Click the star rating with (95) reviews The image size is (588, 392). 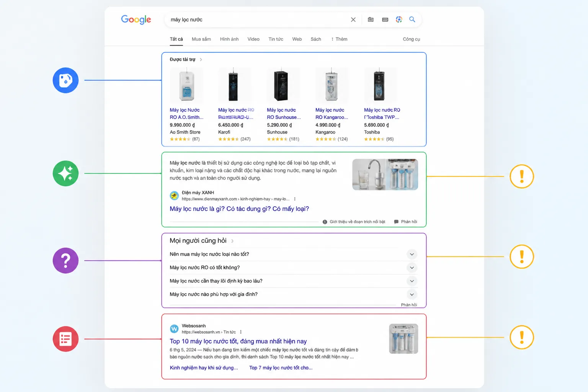point(379,139)
